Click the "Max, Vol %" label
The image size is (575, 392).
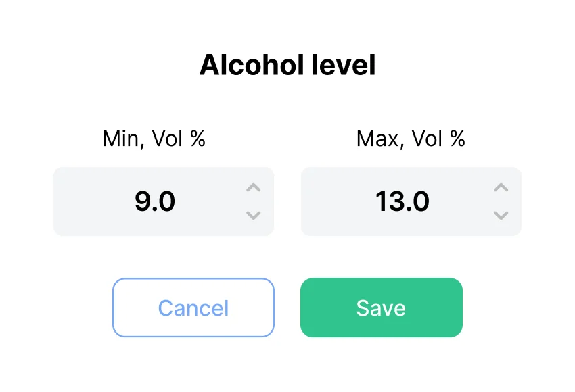click(x=411, y=139)
